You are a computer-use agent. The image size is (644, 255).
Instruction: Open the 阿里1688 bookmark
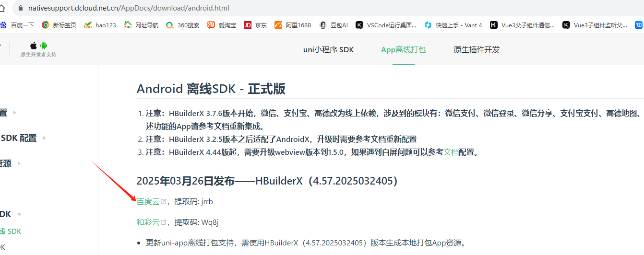[293, 25]
